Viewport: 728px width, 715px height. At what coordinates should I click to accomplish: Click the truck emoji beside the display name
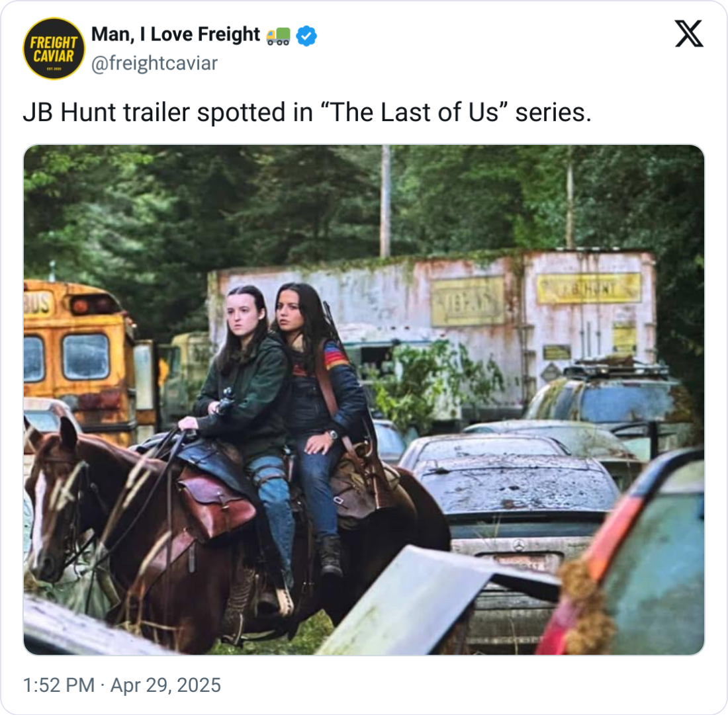click(278, 36)
